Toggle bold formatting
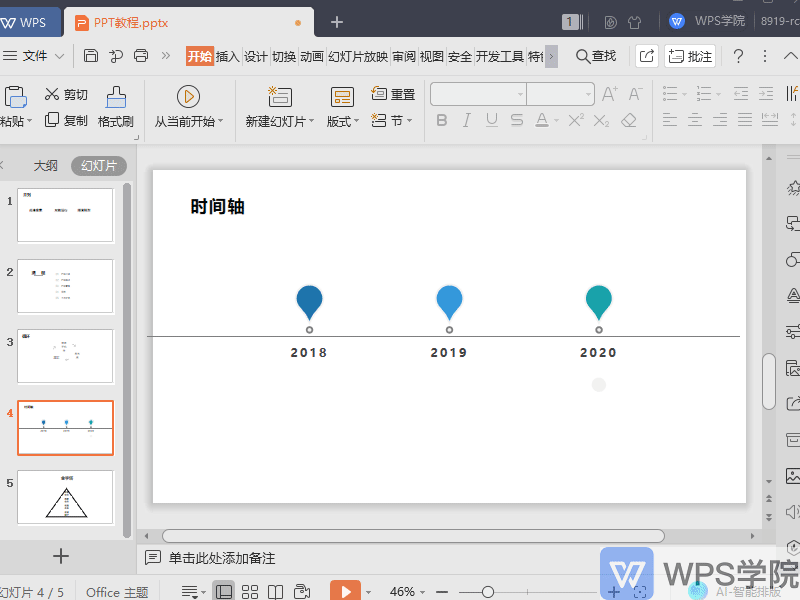The height and width of the screenshot is (600, 800). coord(442,120)
